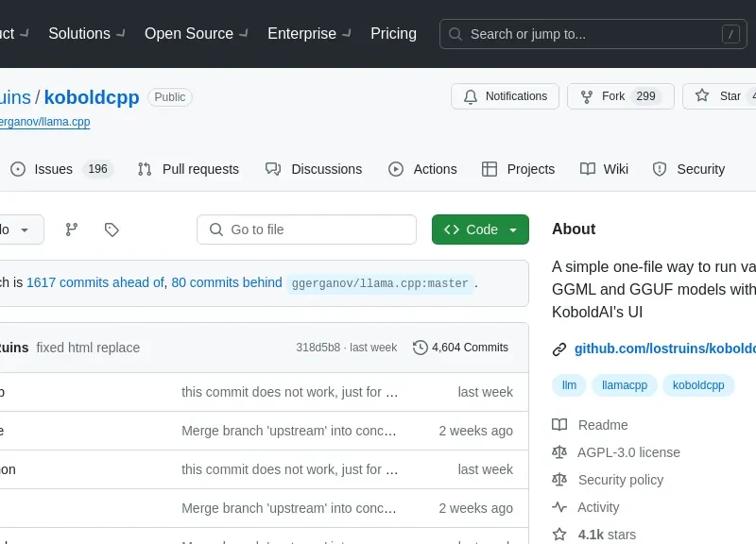Expand the Solutions navigation menu

[x=85, y=34]
